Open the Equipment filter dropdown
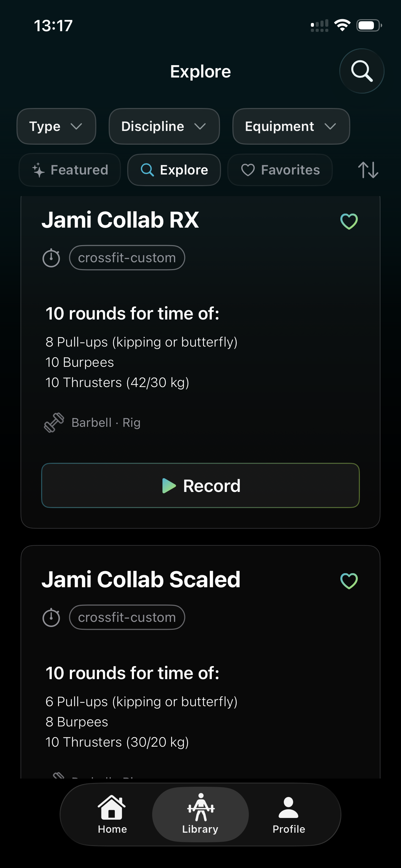401x868 pixels. point(290,126)
